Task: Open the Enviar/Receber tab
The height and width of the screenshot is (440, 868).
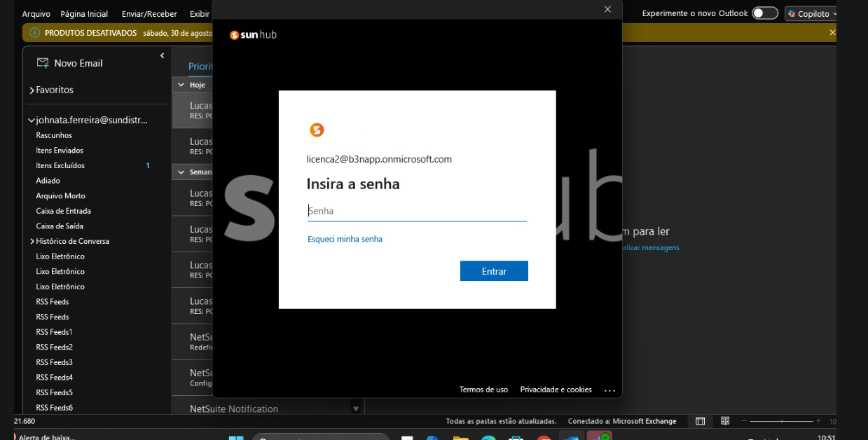Action: pyautogui.click(x=149, y=14)
